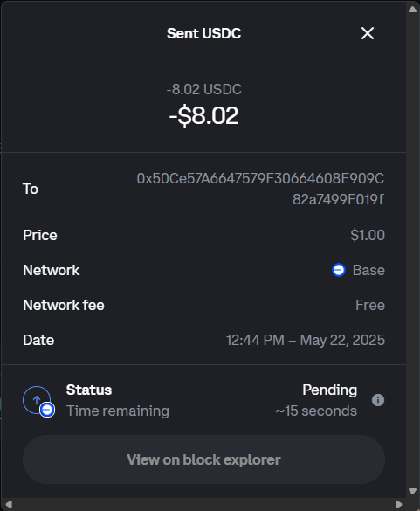Click the -8.02 USDC amount text
The image size is (420, 511).
(x=204, y=89)
